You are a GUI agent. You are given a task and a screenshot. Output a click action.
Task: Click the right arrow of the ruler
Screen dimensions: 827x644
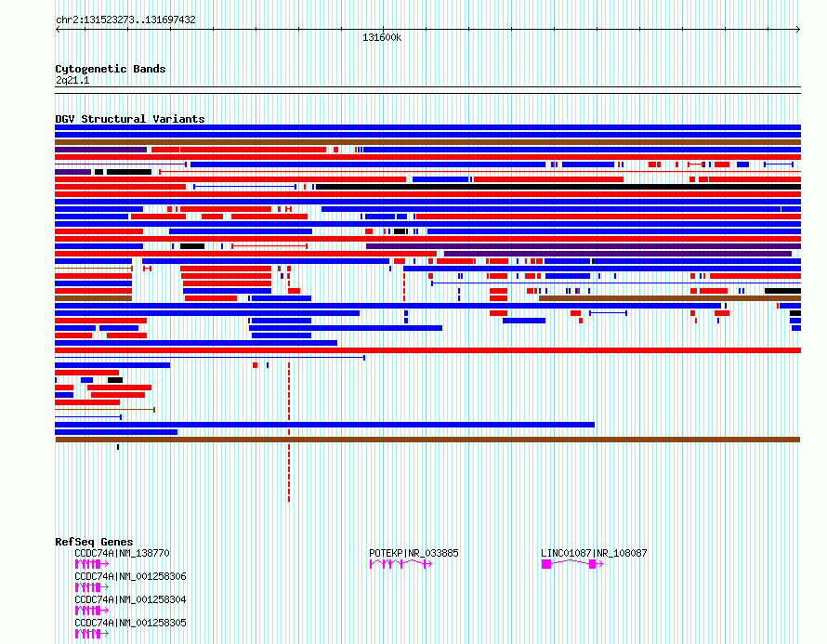[798, 30]
